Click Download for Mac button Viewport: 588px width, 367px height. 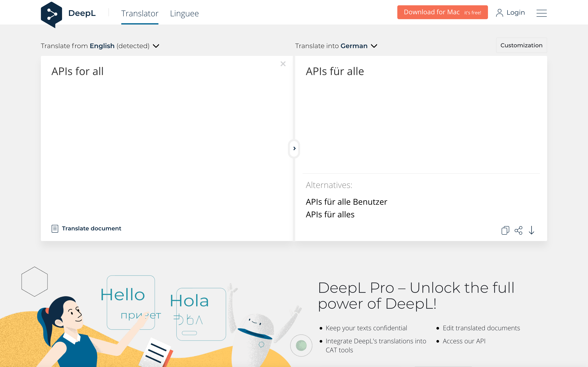tap(442, 12)
